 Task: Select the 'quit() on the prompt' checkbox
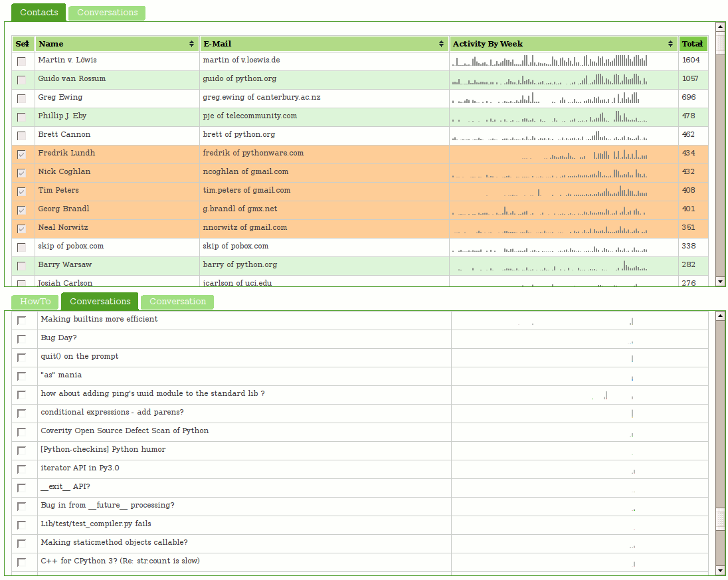tap(21, 357)
